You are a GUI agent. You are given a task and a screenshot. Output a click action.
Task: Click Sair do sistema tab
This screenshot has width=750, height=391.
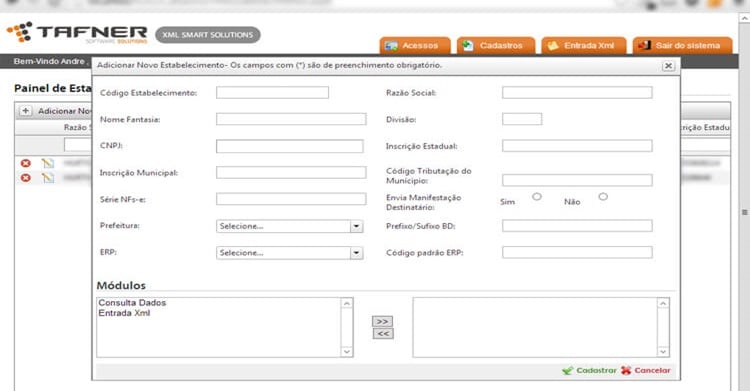(683, 45)
